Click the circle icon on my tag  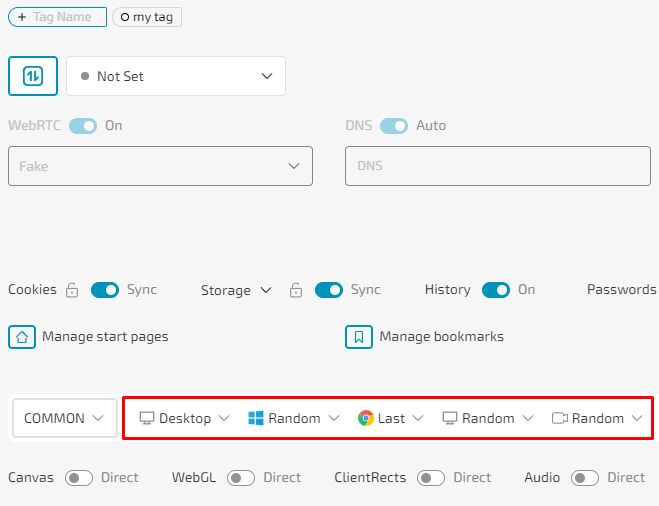[125, 17]
